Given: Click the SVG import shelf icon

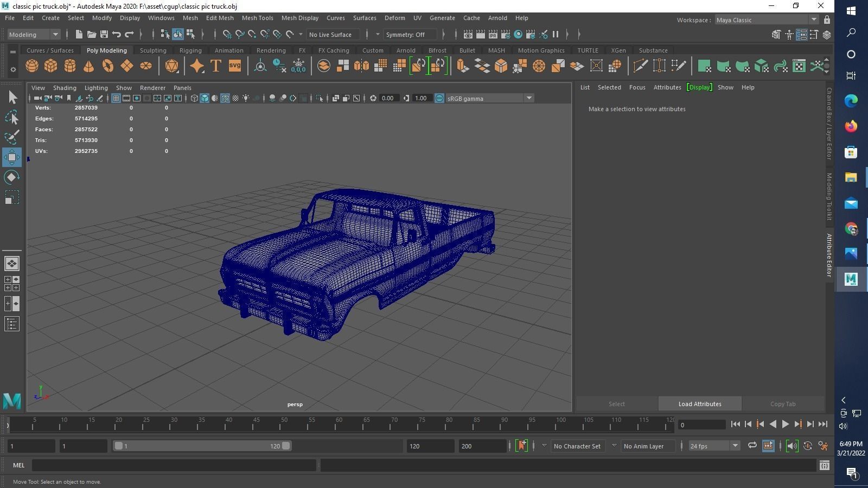Looking at the screenshot, I should coord(234,66).
